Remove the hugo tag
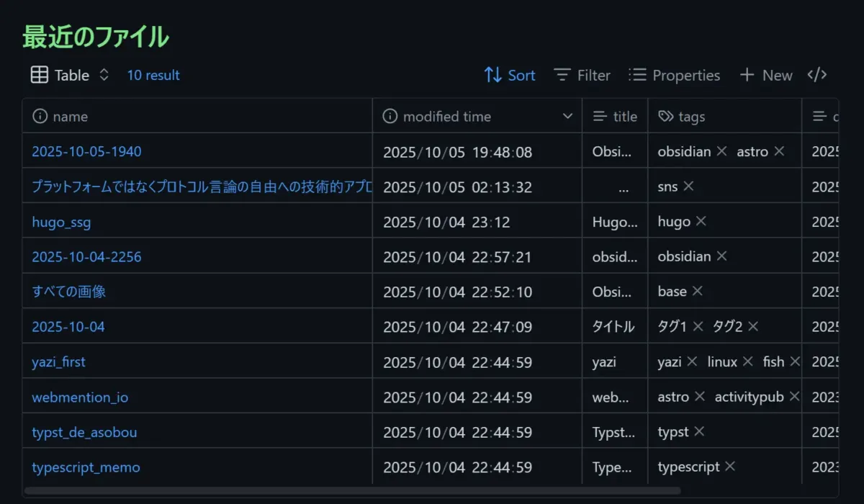 (x=701, y=222)
